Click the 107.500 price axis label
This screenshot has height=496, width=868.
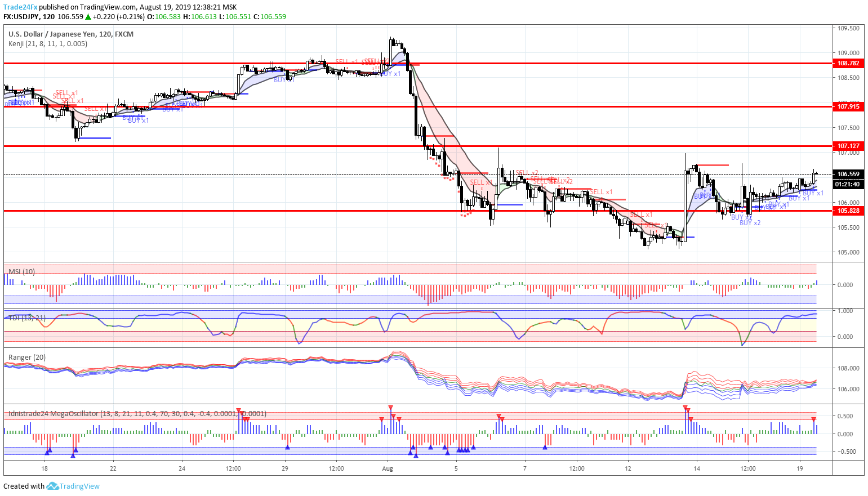pos(848,128)
